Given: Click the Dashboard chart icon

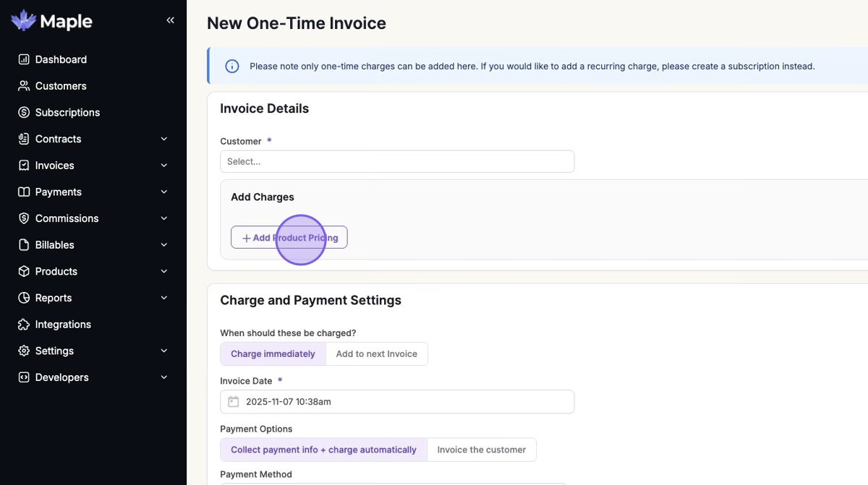Looking at the screenshot, I should coord(24,59).
